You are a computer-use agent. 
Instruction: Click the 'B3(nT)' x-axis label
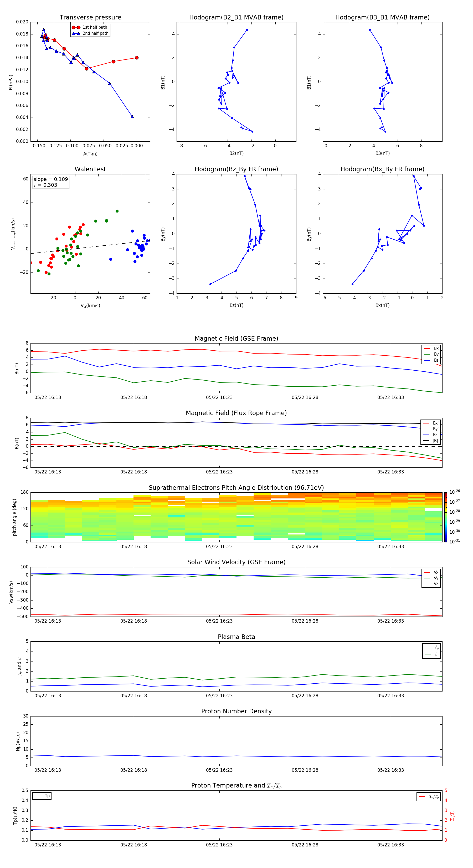coord(382,153)
